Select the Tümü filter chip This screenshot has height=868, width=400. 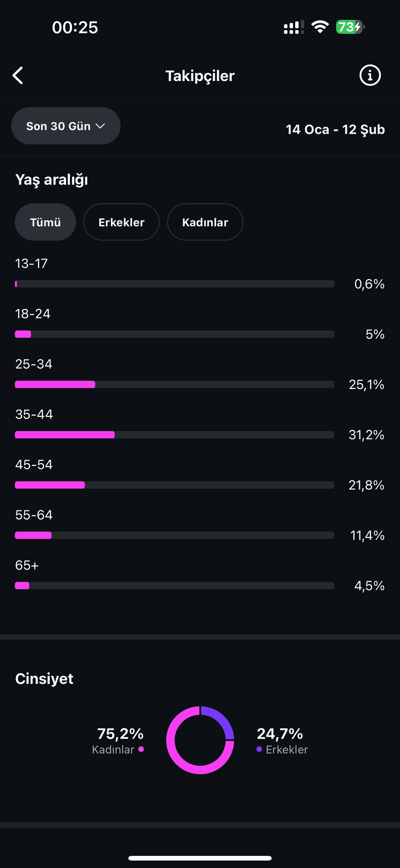[x=46, y=222]
